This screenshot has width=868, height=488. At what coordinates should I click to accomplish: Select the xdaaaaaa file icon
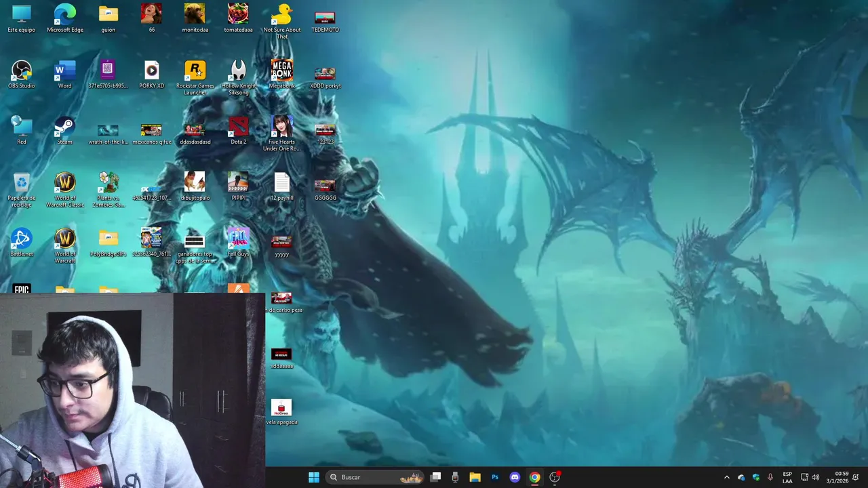point(281,358)
